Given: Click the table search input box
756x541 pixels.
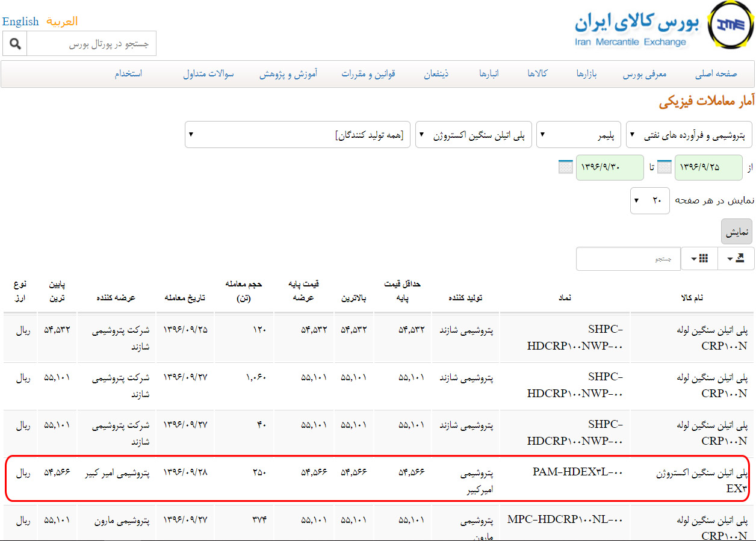Looking at the screenshot, I should [628, 259].
